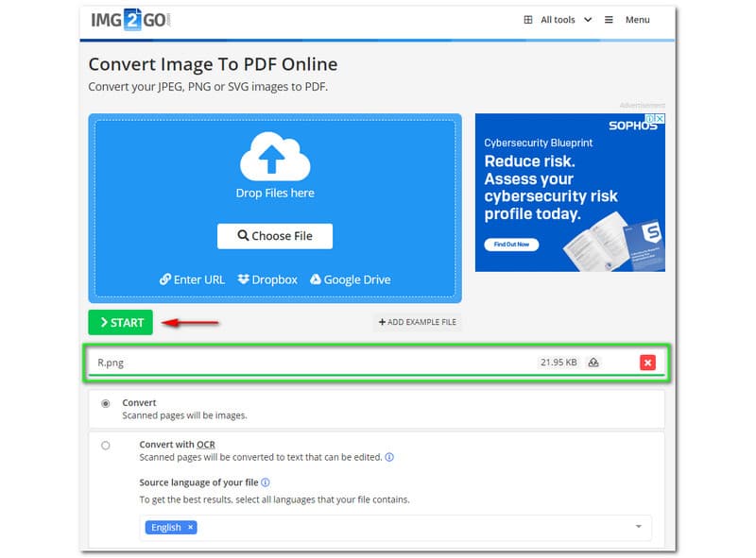Click the ad info icon on Sophos ad
This screenshot has width=756, height=558.
point(651,119)
